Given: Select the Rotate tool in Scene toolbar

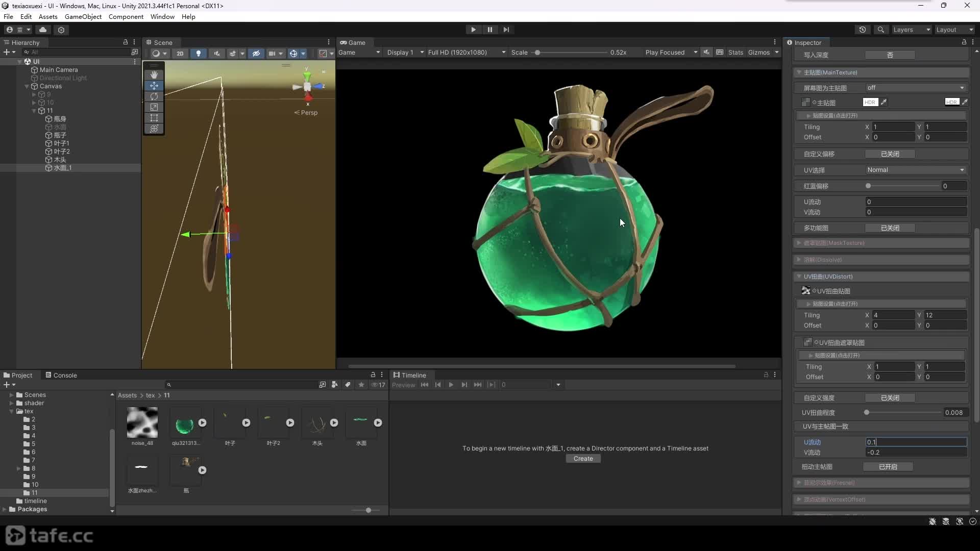Looking at the screenshot, I should (154, 96).
